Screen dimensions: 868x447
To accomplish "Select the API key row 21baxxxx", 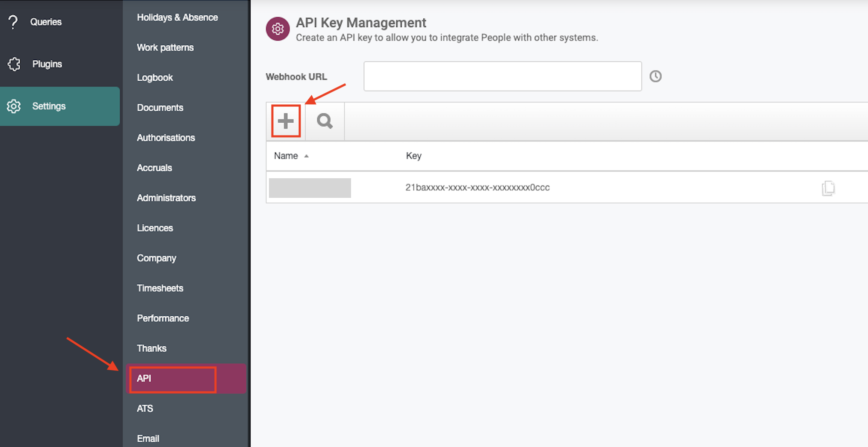I will (567, 188).
